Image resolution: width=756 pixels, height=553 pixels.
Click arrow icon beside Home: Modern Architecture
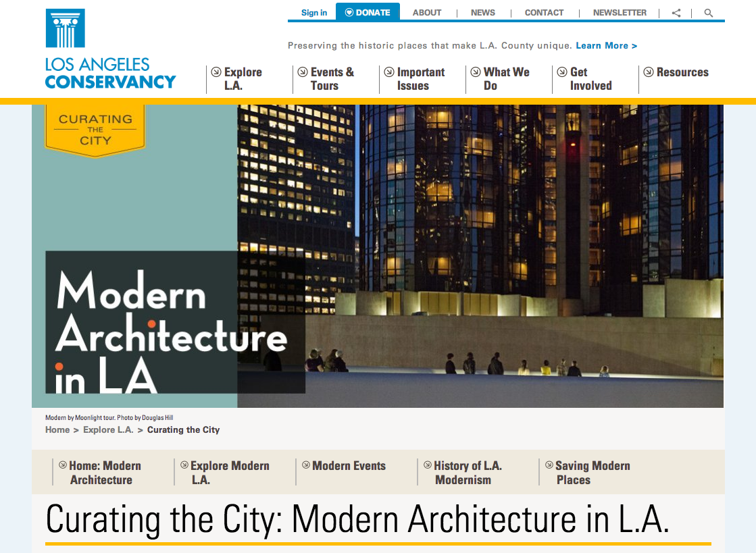(63, 465)
